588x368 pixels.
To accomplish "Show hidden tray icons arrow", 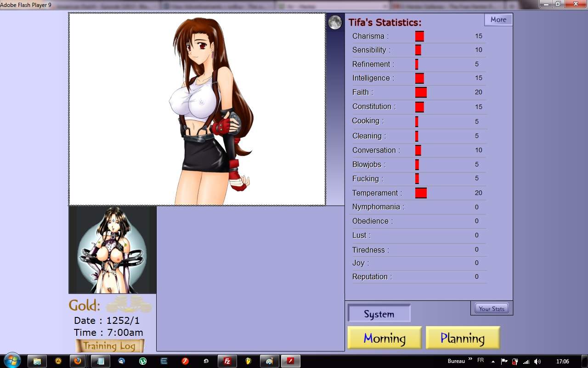I will click(x=493, y=362).
